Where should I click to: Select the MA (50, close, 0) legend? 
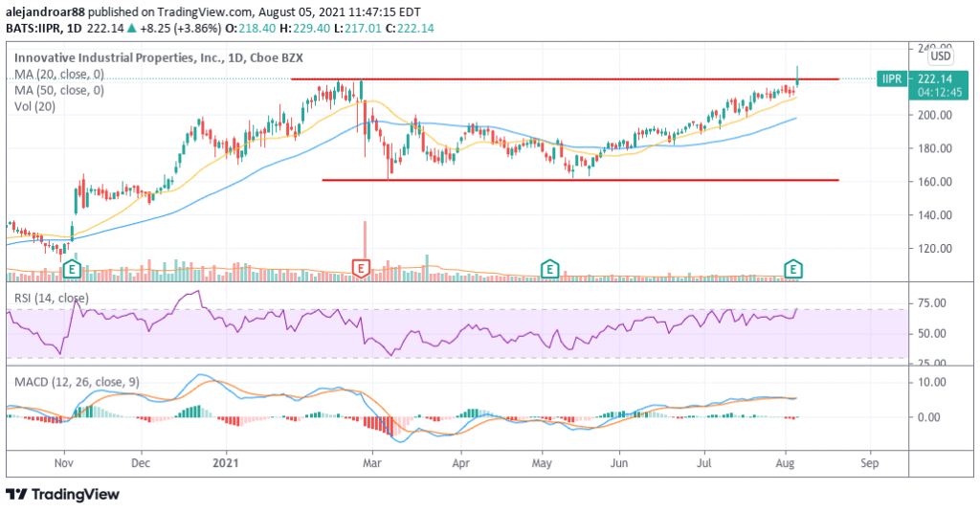(58, 90)
